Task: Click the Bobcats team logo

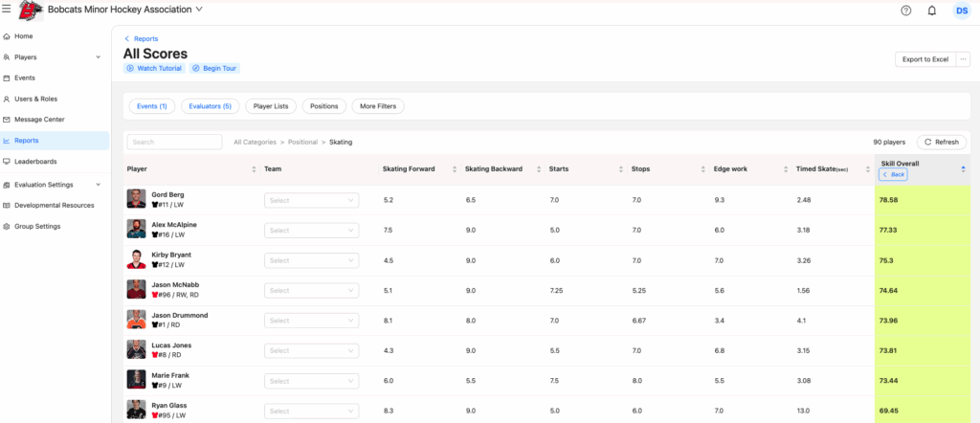Action: (x=30, y=11)
